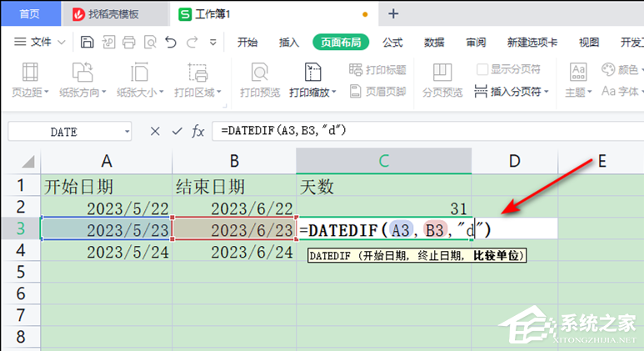Click cell with date 2023/6/24
This screenshot has height=351, width=644.
(x=234, y=252)
